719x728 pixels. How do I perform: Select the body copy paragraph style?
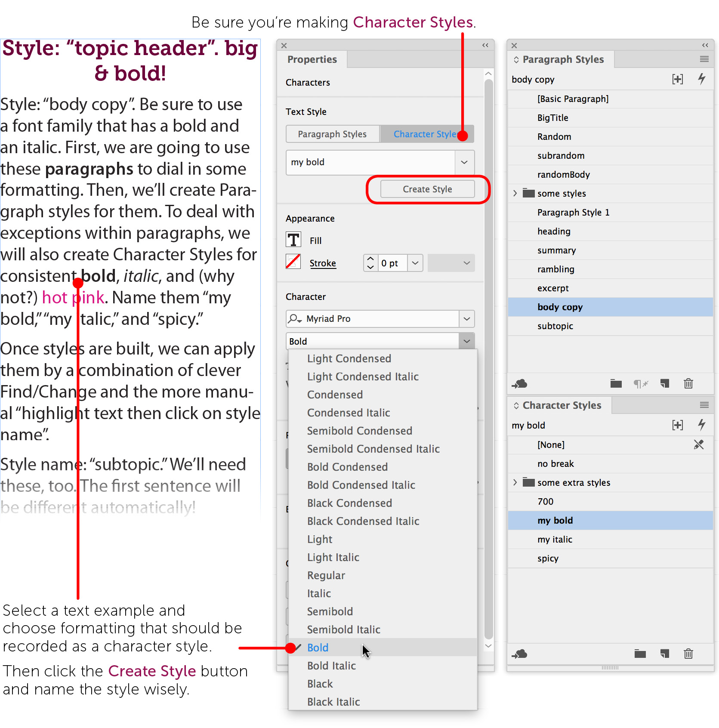[x=610, y=307]
